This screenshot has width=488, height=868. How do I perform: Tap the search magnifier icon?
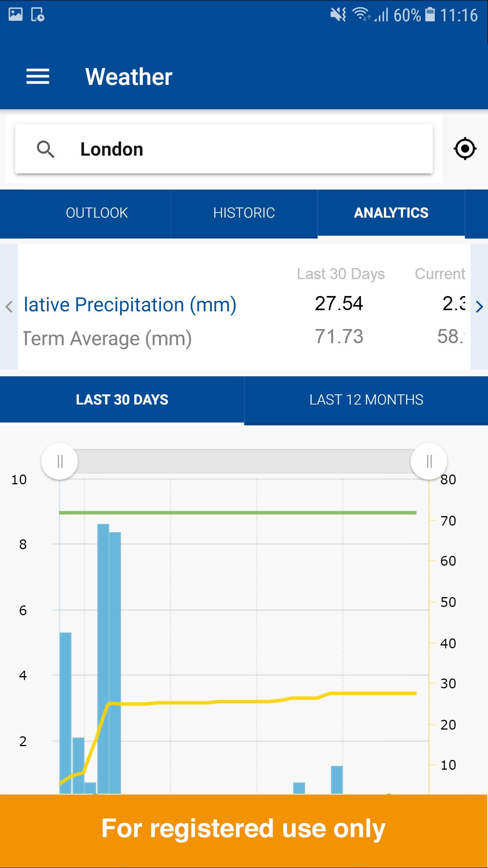(46, 149)
